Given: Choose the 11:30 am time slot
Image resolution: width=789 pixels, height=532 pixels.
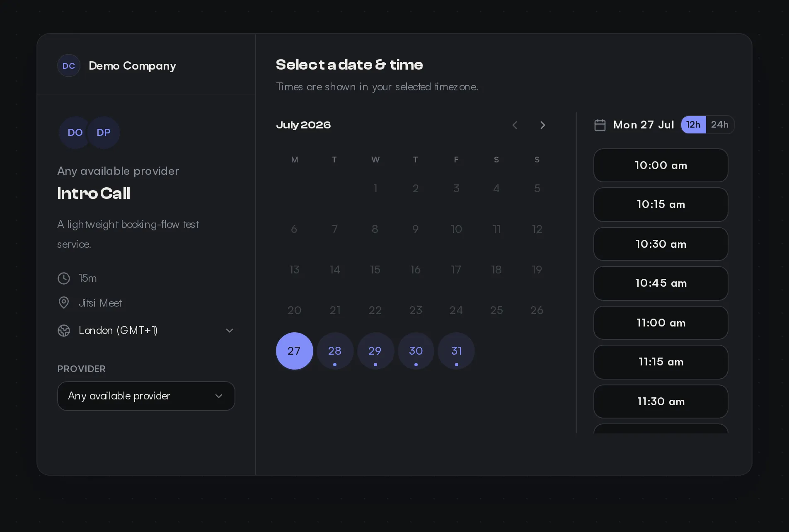Looking at the screenshot, I should pyautogui.click(x=661, y=401).
